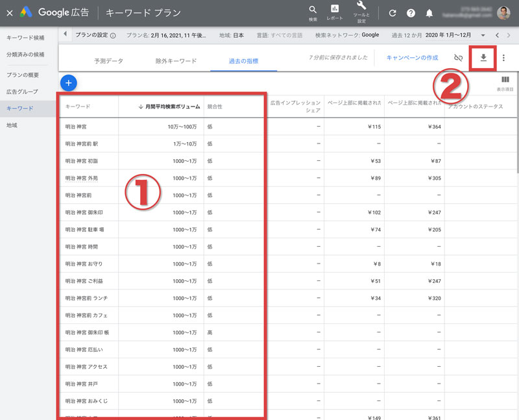Click the vertical scrollbar on right edge
This screenshot has width=519, height=420.
(517, 123)
